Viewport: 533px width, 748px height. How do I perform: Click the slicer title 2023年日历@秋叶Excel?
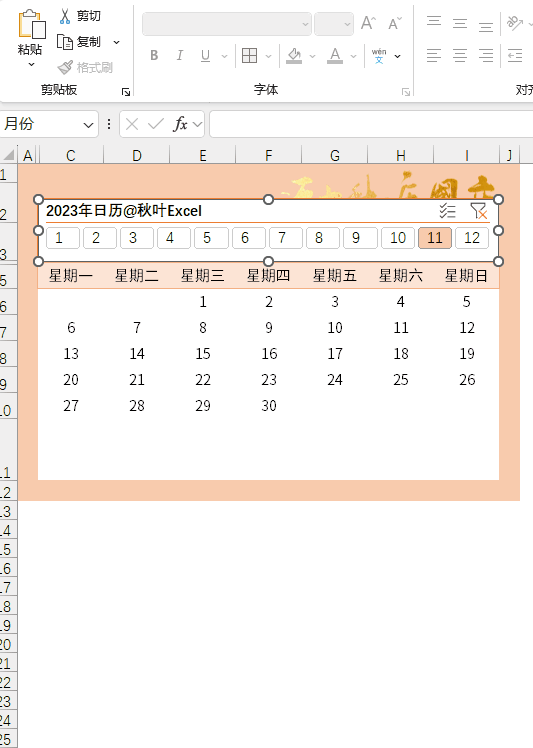click(x=124, y=211)
